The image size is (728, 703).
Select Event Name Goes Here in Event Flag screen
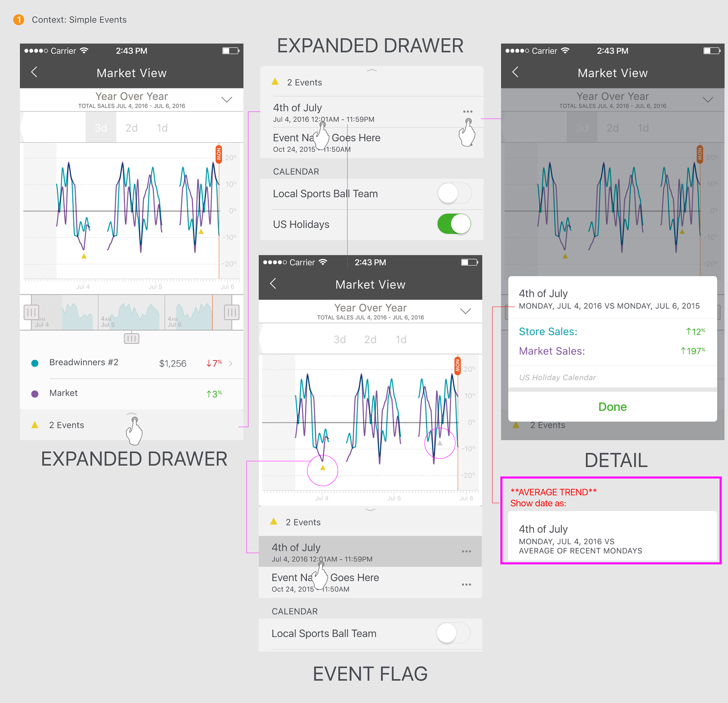370,582
